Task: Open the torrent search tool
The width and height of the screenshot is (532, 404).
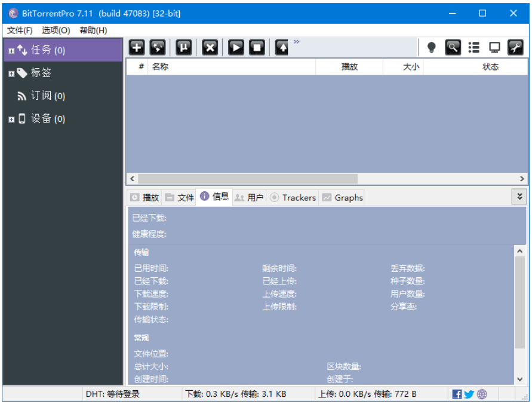Action: coord(453,47)
